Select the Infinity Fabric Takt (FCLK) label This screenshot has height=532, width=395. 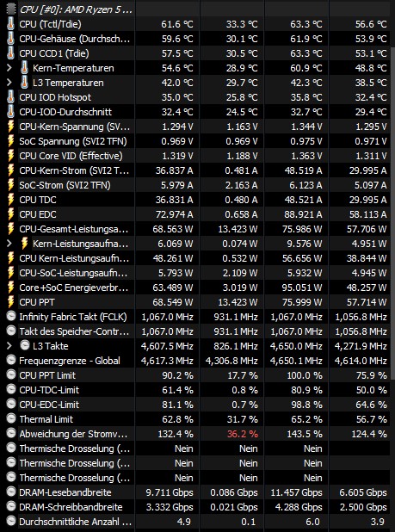tap(73, 317)
